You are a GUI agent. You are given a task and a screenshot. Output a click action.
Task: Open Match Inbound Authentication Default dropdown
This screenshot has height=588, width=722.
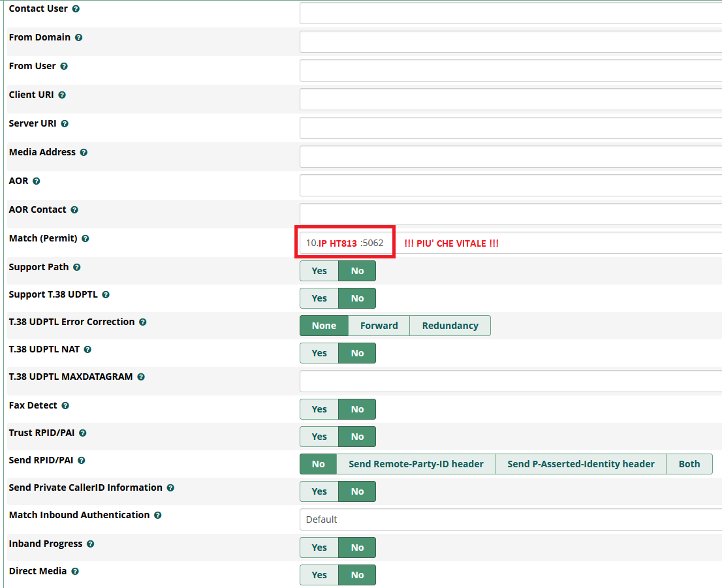coord(510,519)
